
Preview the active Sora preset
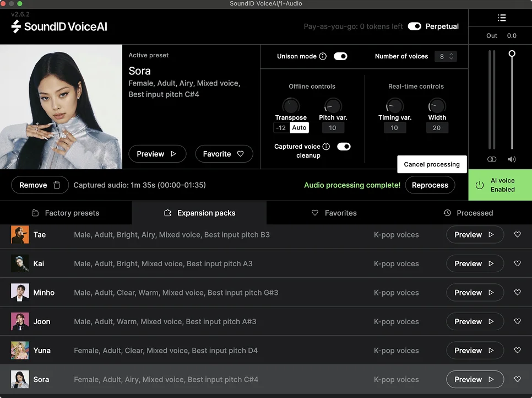[157, 154]
